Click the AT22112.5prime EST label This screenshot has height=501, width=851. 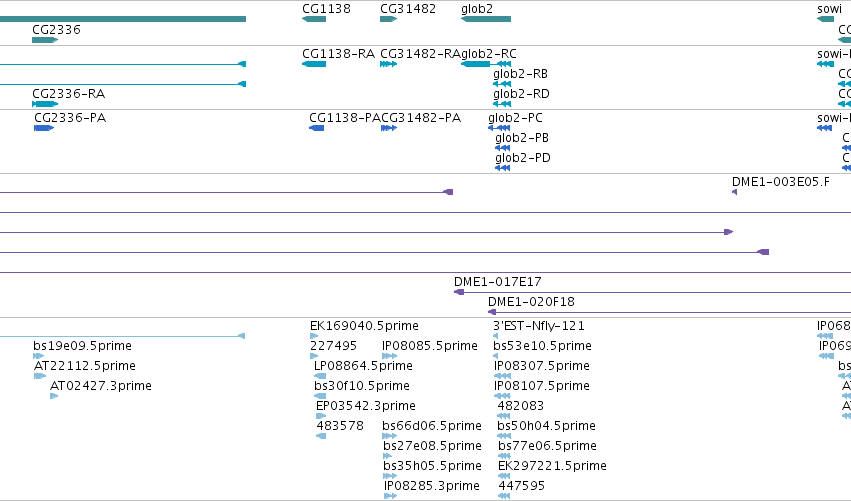85,366
